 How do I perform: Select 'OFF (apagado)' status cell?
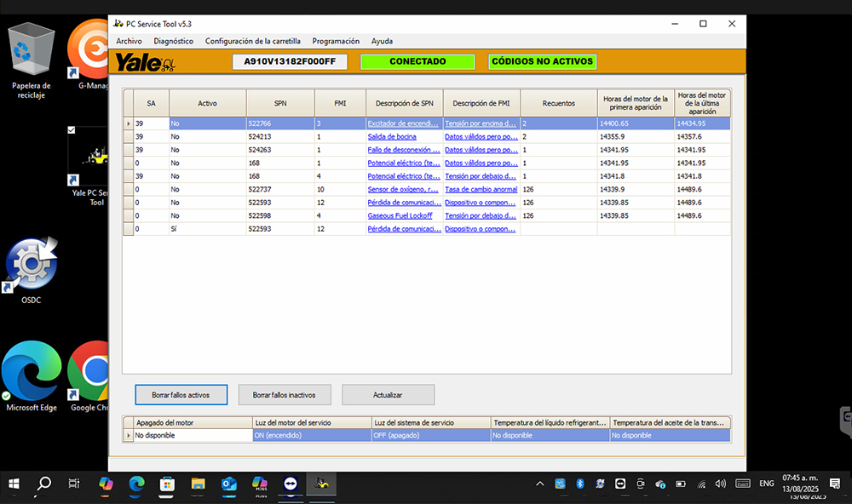click(x=431, y=436)
